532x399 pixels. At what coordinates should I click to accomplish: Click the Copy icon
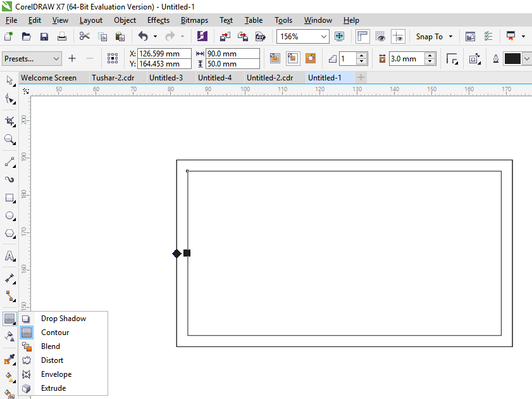[x=102, y=36]
